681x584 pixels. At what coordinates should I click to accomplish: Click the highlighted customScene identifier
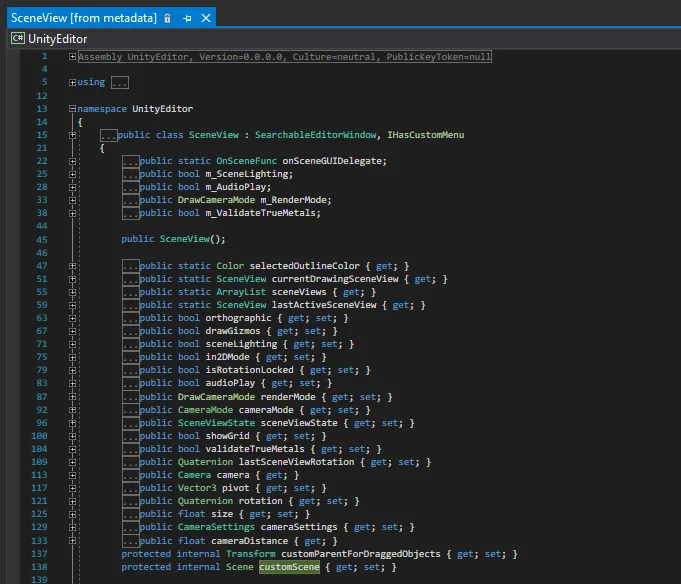click(x=289, y=567)
